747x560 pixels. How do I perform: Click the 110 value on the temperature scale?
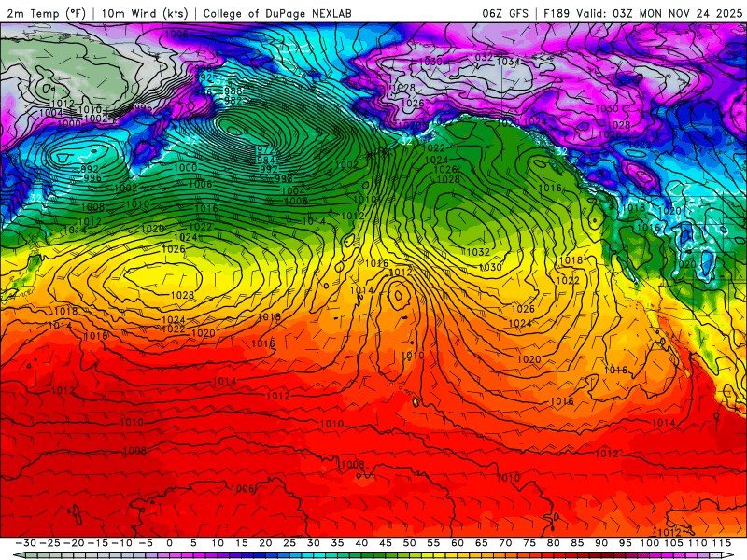click(x=697, y=543)
